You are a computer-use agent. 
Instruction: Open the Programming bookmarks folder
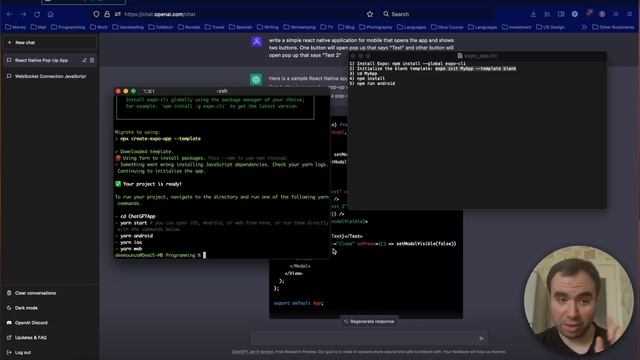(x=68, y=27)
